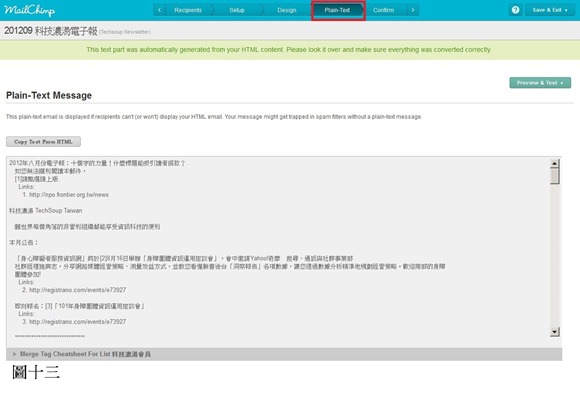This screenshot has width=580, height=394.
Task: Go to the Design step
Action: (287, 10)
